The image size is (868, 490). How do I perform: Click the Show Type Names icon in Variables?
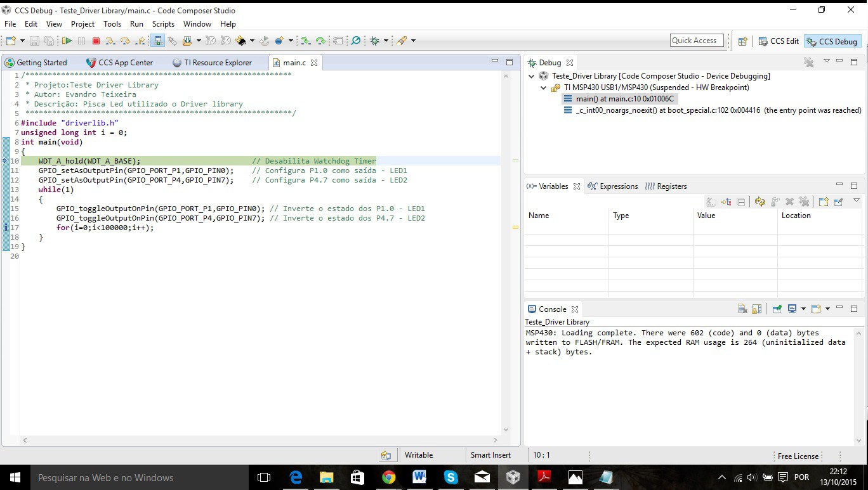(x=711, y=202)
